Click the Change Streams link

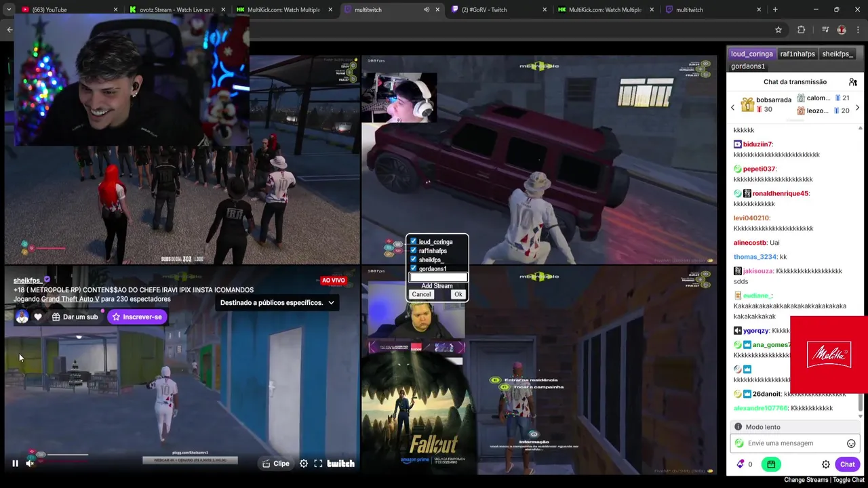(806, 480)
